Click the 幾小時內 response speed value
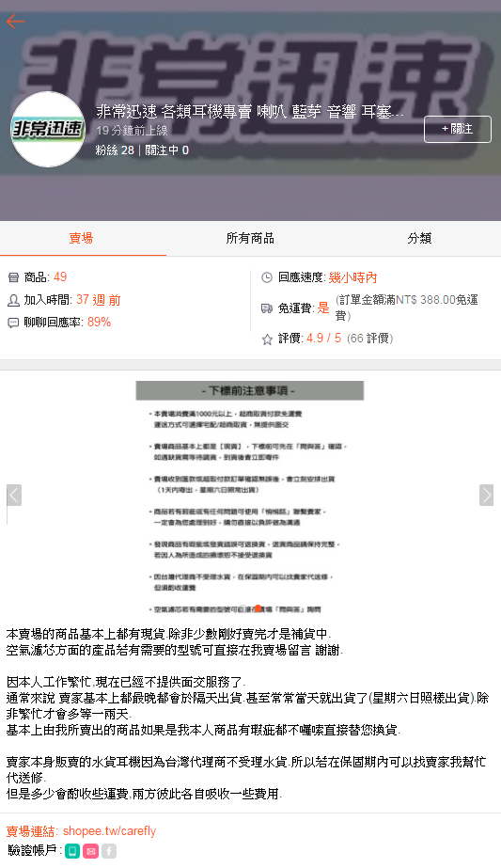Viewport: 501px width, 868px height. (x=352, y=277)
